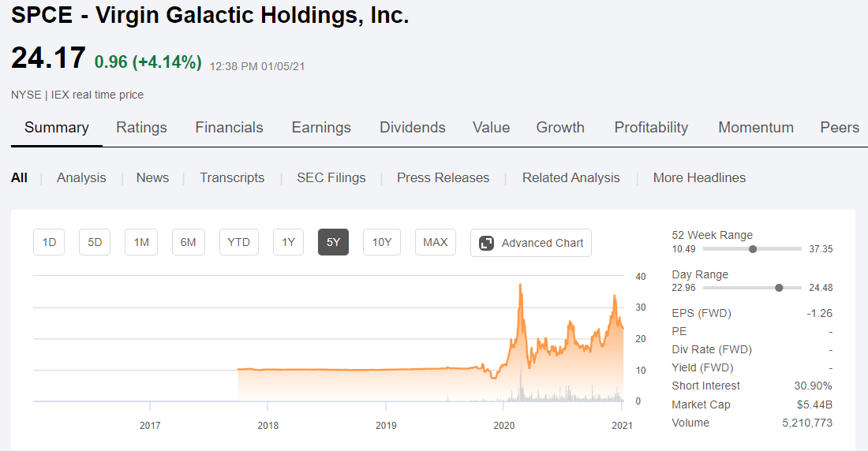868x451 pixels.
Task: Switch to the Earnings tab
Action: (x=321, y=128)
